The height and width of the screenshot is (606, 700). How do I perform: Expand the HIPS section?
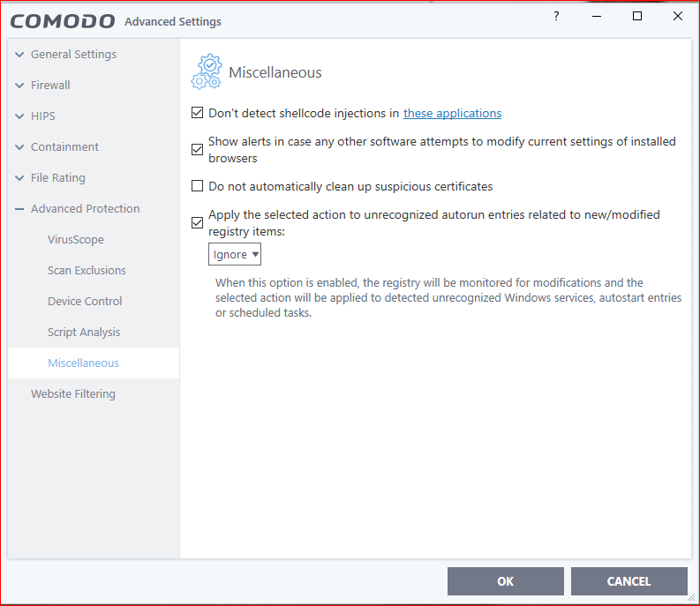19,116
